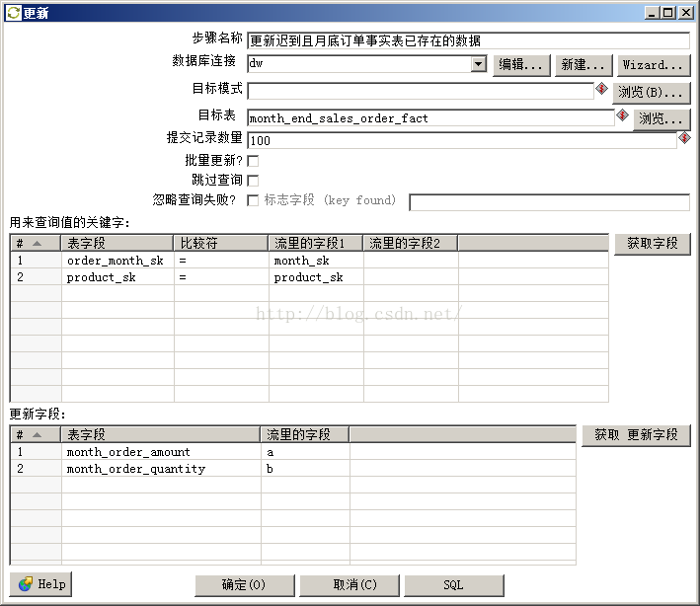The width and height of the screenshot is (700, 606).
Task: Select the month_order_quantity cell
Action: click(x=161, y=469)
